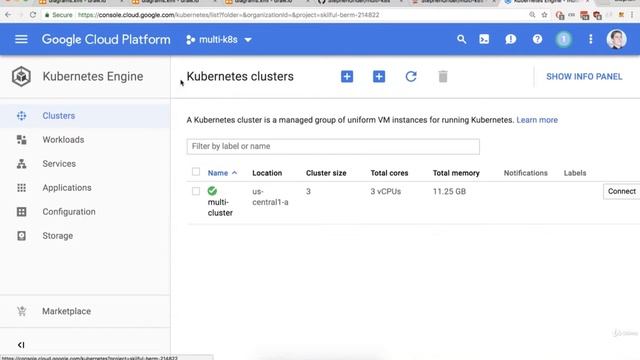Click the user account avatar

tap(616, 39)
